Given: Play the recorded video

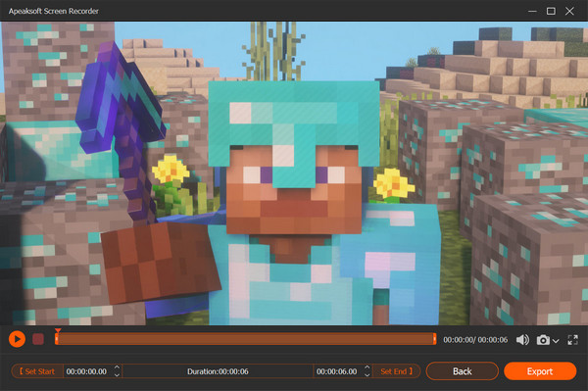Looking at the screenshot, I should 17,339.
